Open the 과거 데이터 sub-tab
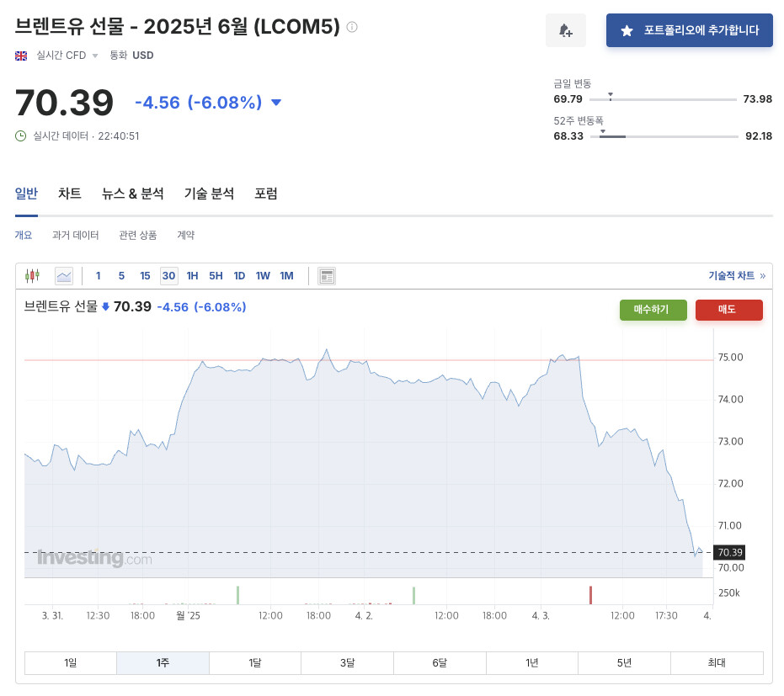The width and height of the screenshot is (784, 696). (75, 235)
